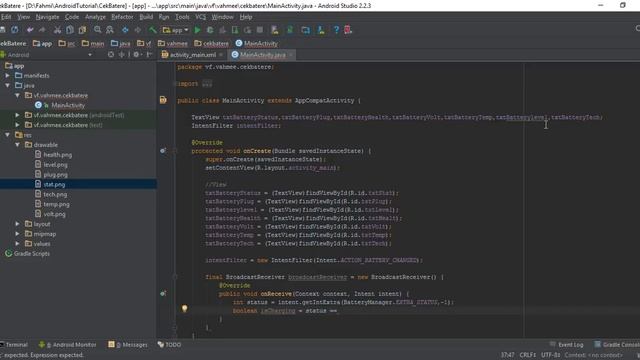Click cekbatere in the breadcrumb bar

tap(211, 43)
